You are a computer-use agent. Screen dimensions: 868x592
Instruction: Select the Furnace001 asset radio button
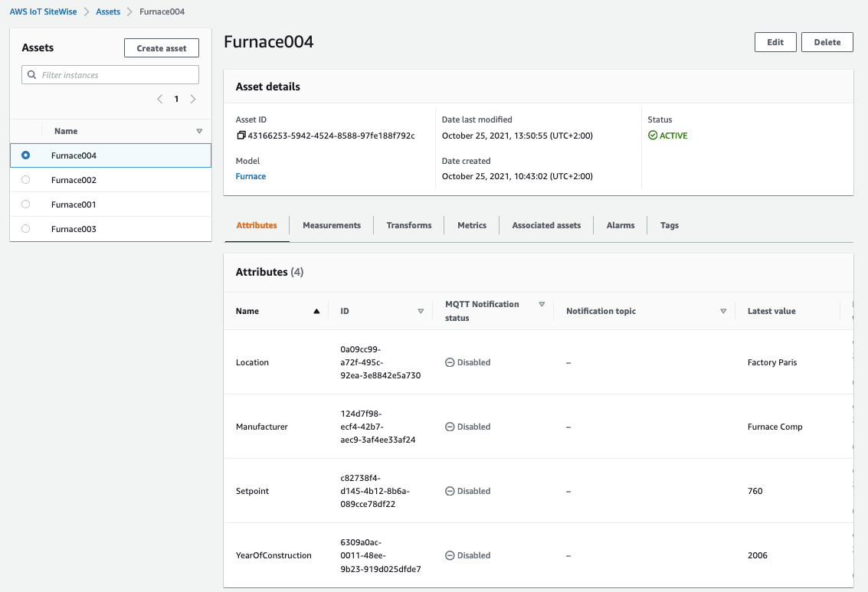click(24, 204)
